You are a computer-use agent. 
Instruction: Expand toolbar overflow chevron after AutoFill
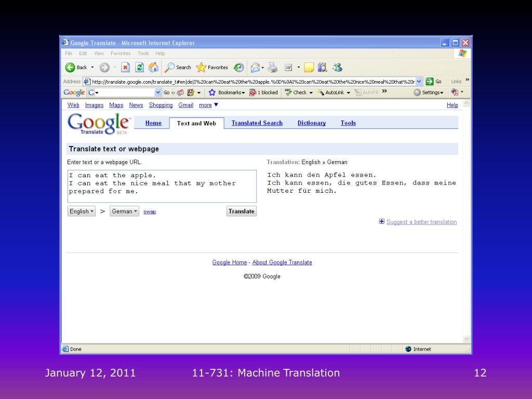[x=384, y=91]
